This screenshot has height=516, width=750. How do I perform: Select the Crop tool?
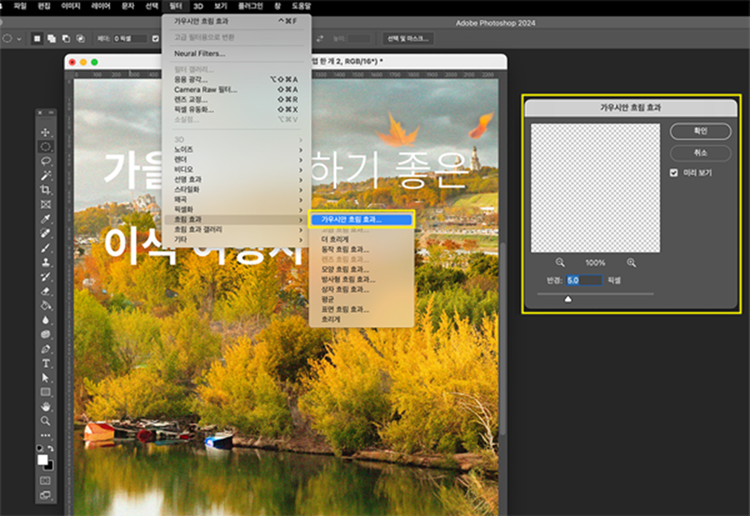[45, 190]
